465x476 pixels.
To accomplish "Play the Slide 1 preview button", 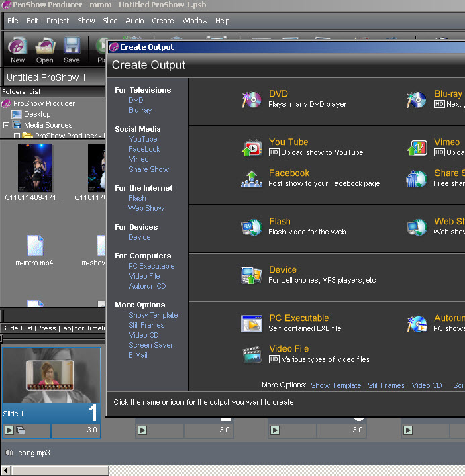I will 9,430.
